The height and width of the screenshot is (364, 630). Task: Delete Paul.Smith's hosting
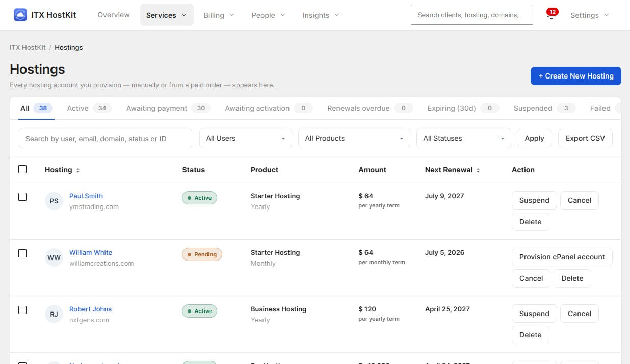point(530,222)
